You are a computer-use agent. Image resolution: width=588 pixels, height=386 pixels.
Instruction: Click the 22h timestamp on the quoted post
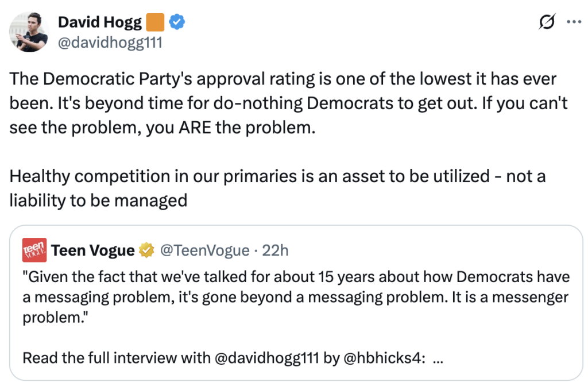275,250
